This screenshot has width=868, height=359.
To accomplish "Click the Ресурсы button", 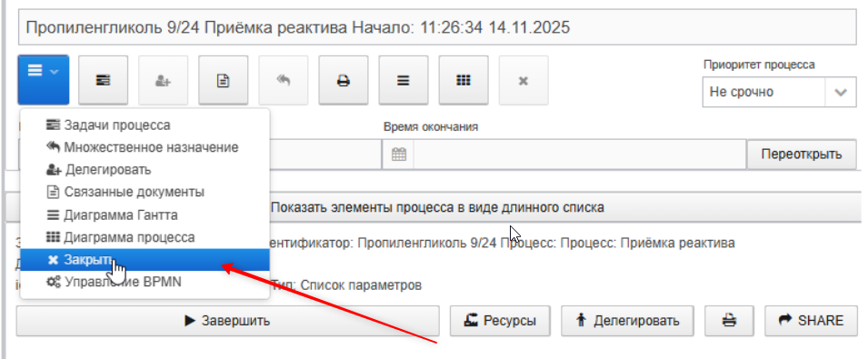I will point(500,321).
